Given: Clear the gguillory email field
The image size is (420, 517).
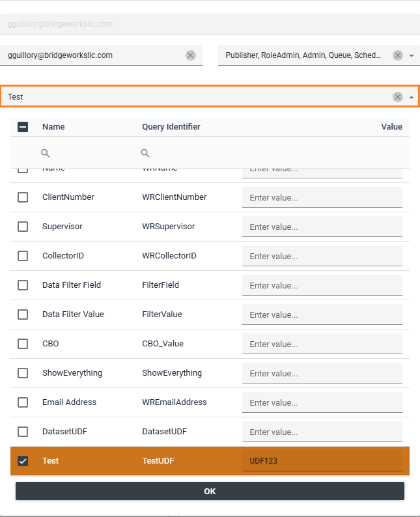Looking at the screenshot, I should click(x=191, y=55).
